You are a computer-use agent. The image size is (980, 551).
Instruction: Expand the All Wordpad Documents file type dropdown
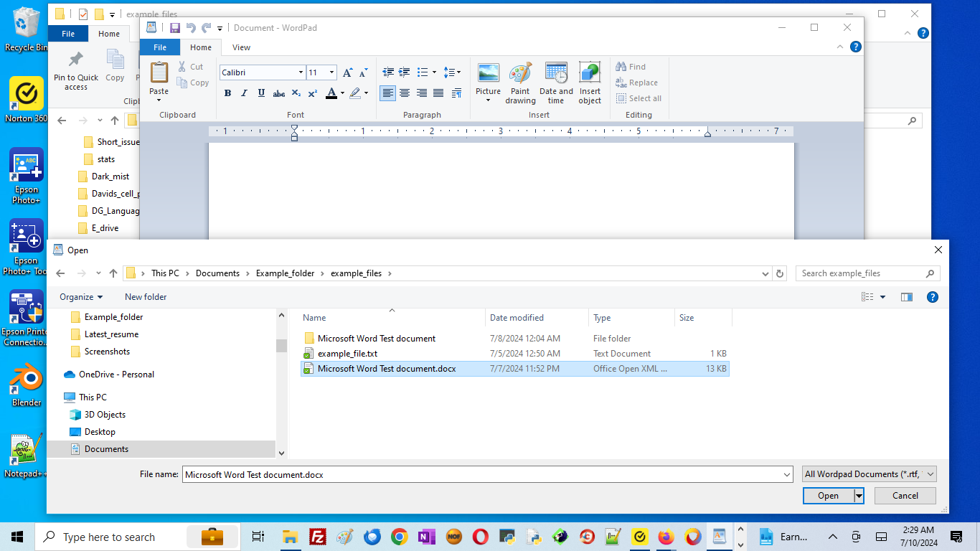(930, 474)
